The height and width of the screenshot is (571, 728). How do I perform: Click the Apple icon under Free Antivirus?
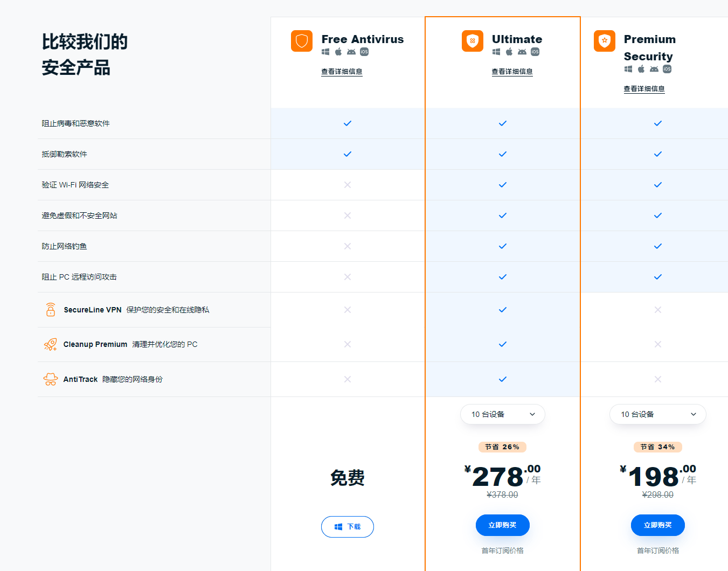[338, 52]
